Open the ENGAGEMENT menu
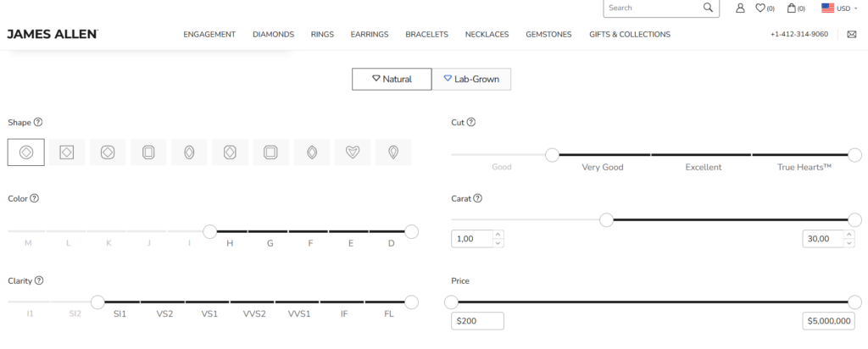 (x=209, y=35)
